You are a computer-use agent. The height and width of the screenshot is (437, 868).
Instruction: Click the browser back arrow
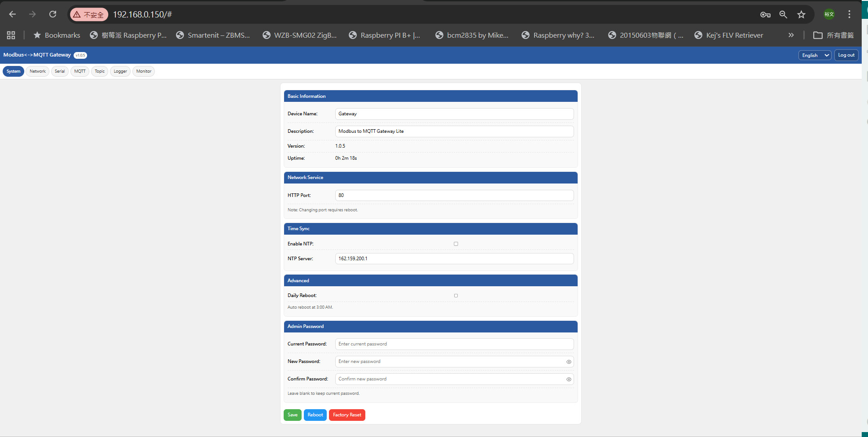[13, 14]
